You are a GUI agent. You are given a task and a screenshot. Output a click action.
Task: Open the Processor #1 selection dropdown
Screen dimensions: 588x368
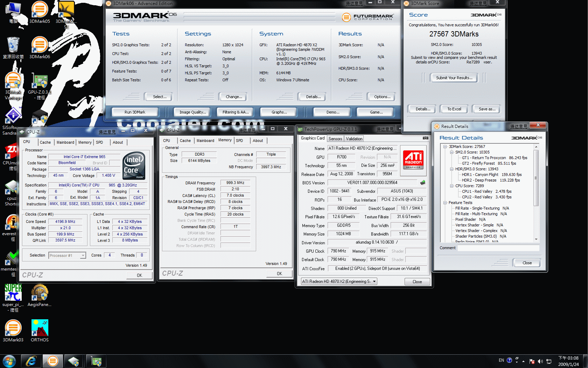click(83, 255)
